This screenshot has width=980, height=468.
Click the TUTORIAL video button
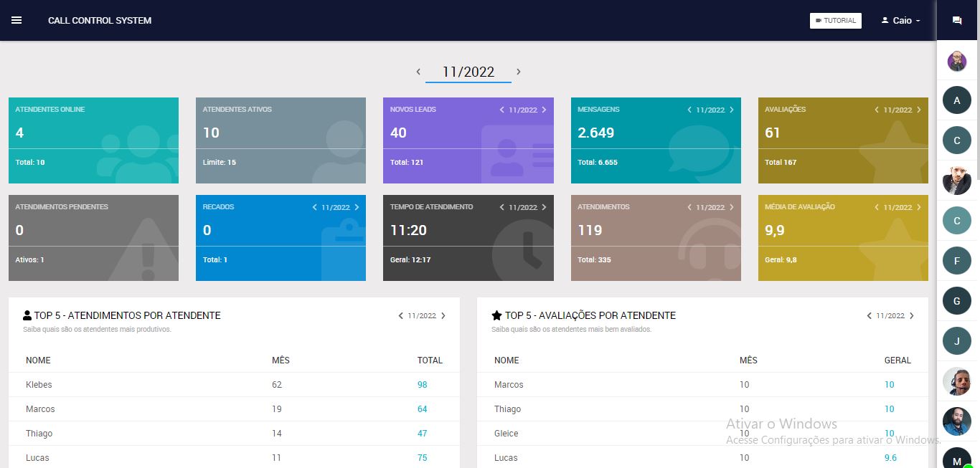[x=835, y=21]
